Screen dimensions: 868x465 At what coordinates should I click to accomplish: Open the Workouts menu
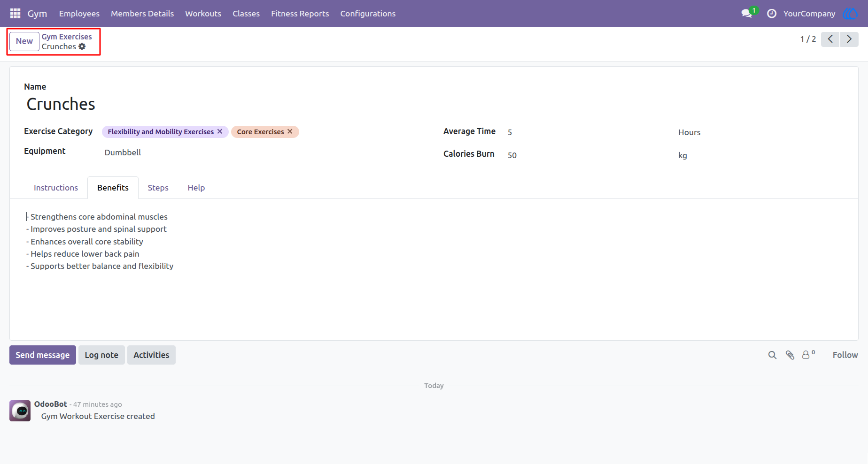coord(203,14)
